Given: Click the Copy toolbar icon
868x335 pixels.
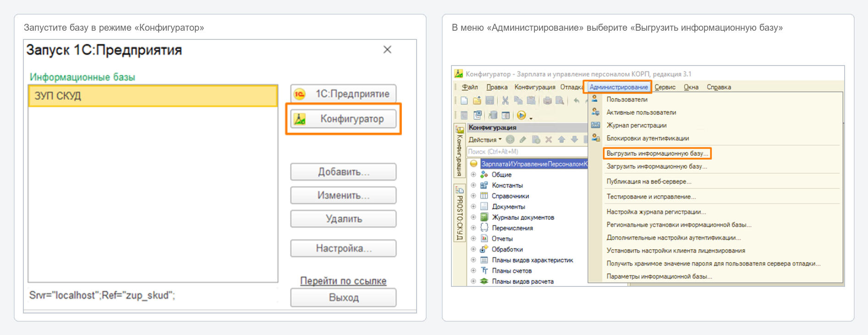Looking at the screenshot, I should coord(518,100).
